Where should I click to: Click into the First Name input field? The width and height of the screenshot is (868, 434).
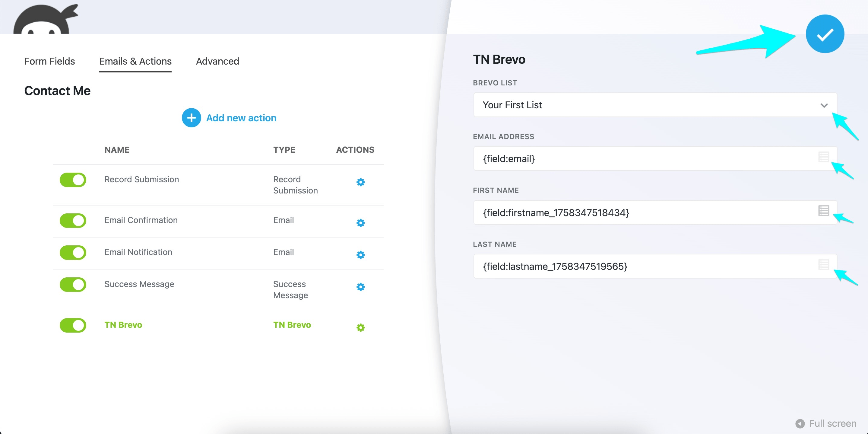(640, 213)
